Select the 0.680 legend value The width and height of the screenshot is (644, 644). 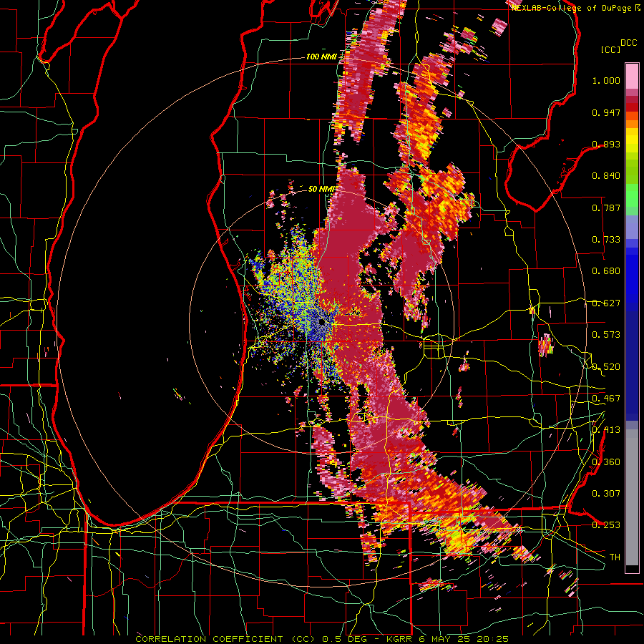(x=606, y=271)
